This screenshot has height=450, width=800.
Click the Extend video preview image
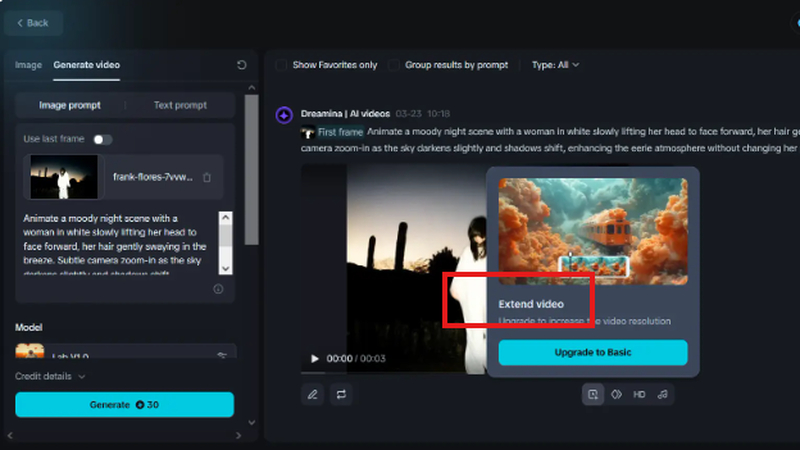593,231
